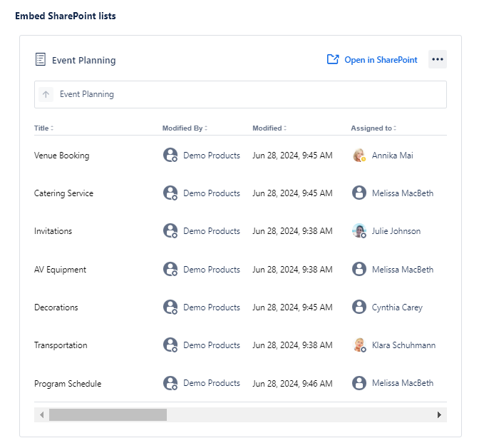Click Klara Schuhmann's avatar photo

[x=359, y=345]
